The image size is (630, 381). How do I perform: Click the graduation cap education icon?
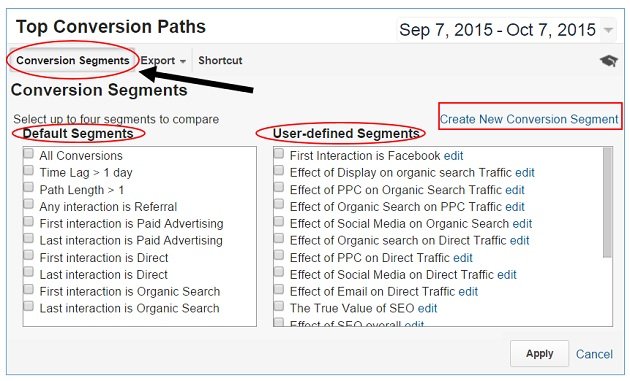609,61
